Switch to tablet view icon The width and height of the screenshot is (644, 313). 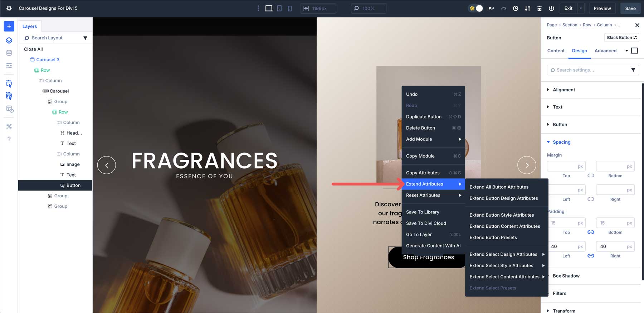click(279, 8)
